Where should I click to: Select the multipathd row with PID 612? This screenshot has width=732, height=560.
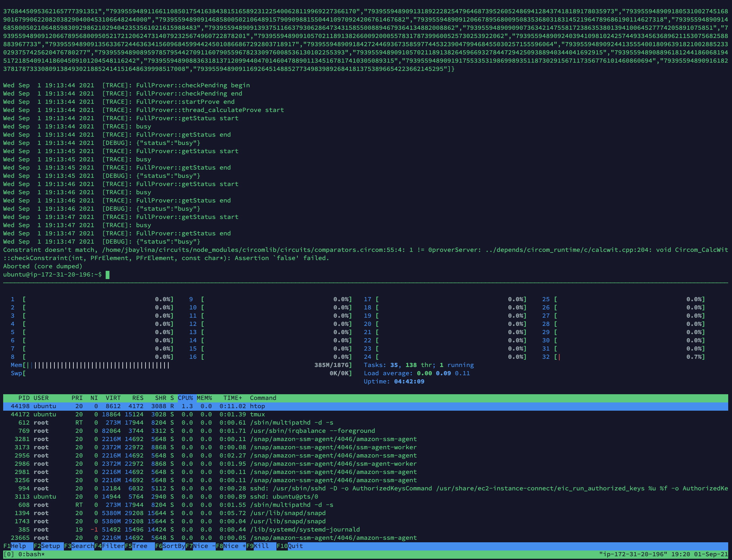[x=366, y=423]
